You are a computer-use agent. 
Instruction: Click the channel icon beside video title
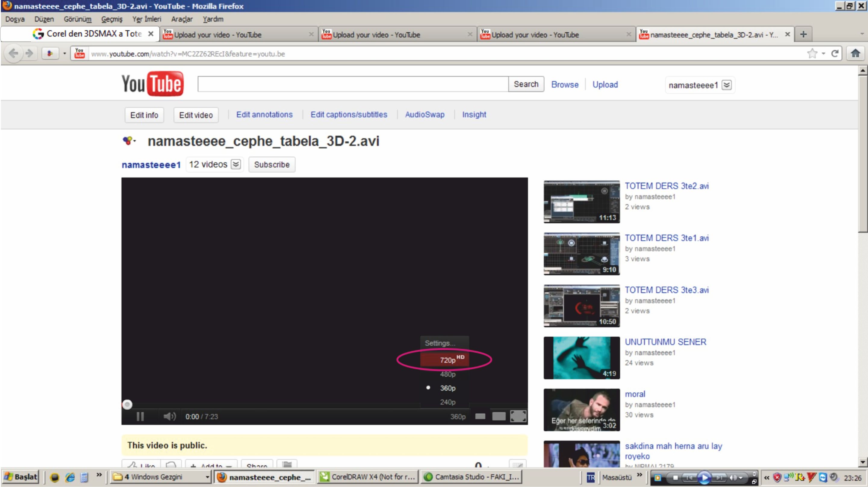point(128,141)
